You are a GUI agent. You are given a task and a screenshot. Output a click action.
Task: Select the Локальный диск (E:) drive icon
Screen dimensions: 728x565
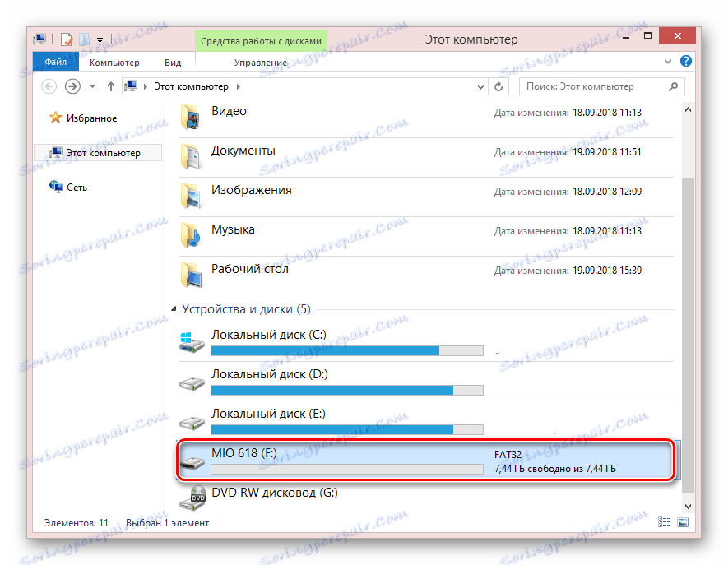[192, 423]
